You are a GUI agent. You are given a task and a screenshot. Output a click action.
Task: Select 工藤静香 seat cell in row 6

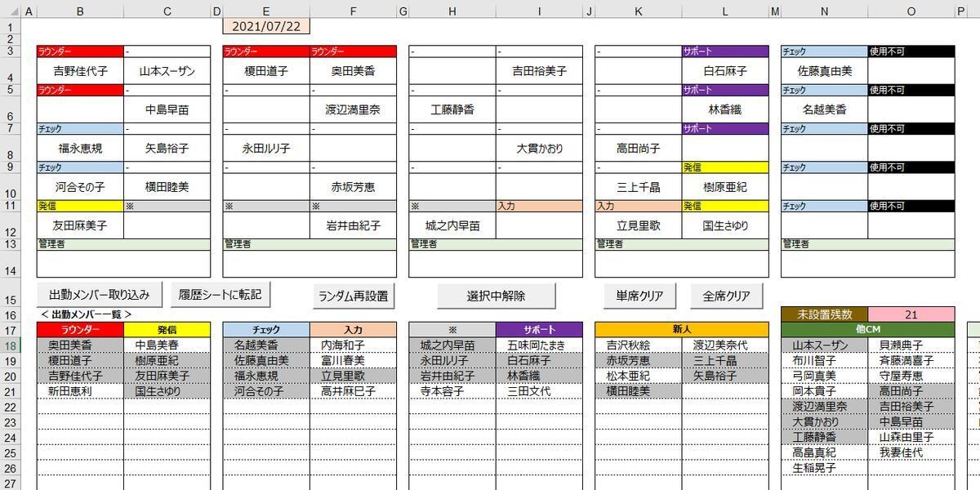click(452, 109)
